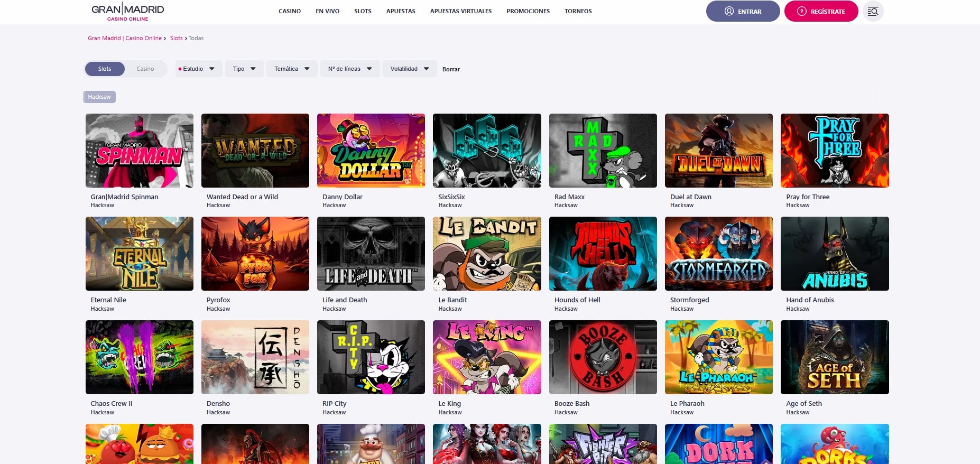The width and height of the screenshot is (980, 464).
Task: Remove the Hacksaw filter chip
Action: pos(99,97)
